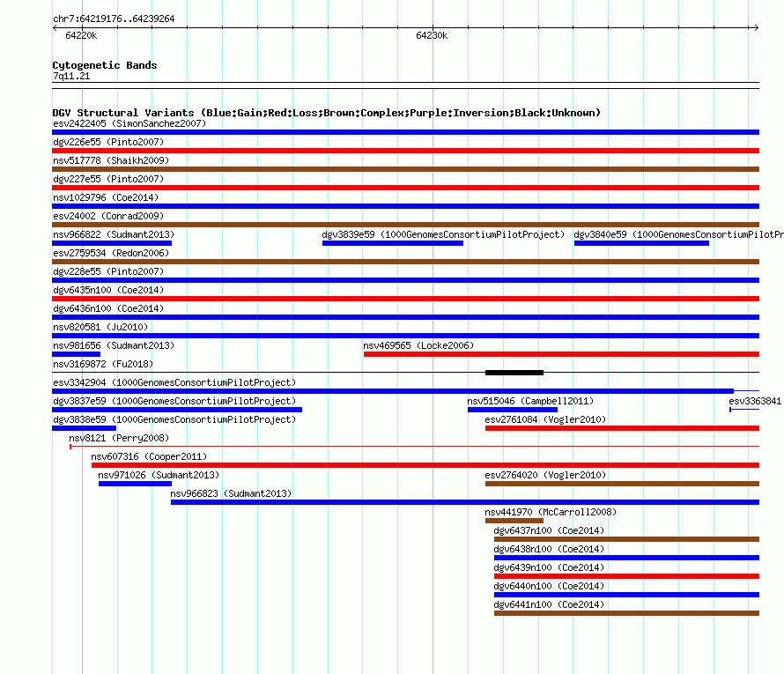Select the nsv1029796 (Coe2014) label
Viewport: 784px width, 674px height.
pos(106,197)
